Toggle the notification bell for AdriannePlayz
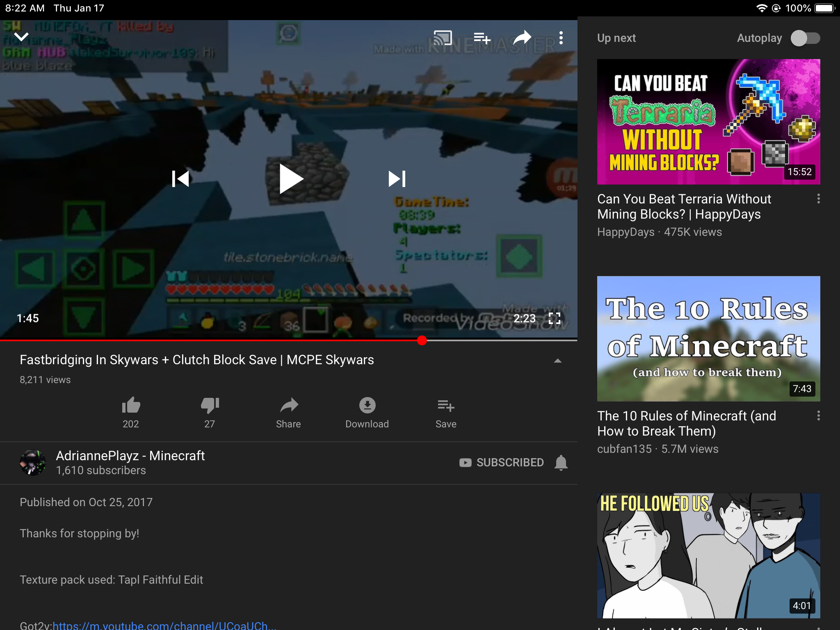Image resolution: width=840 pixels, height=630 pixels. point(561,463)
